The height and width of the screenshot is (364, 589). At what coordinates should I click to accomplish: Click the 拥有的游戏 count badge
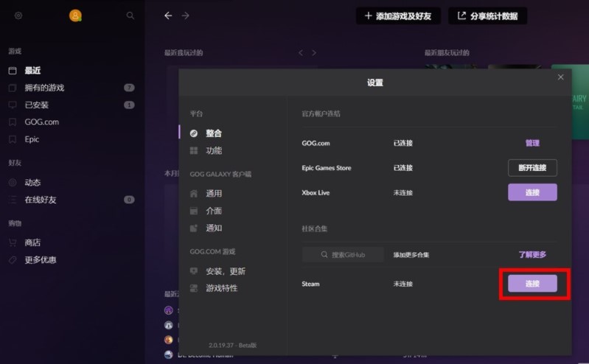(129, 88)
